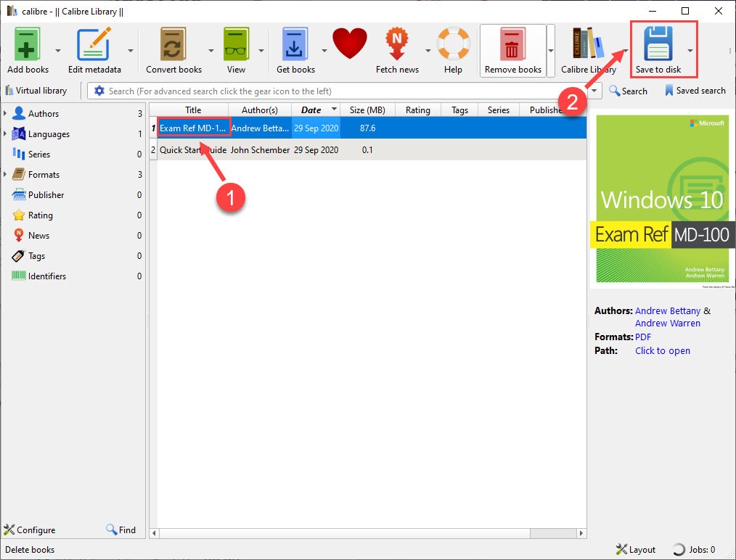Open the Edit metadata dropdown arrow
Viewport: 736px width, 560px height.
click(x=131, y=50)
